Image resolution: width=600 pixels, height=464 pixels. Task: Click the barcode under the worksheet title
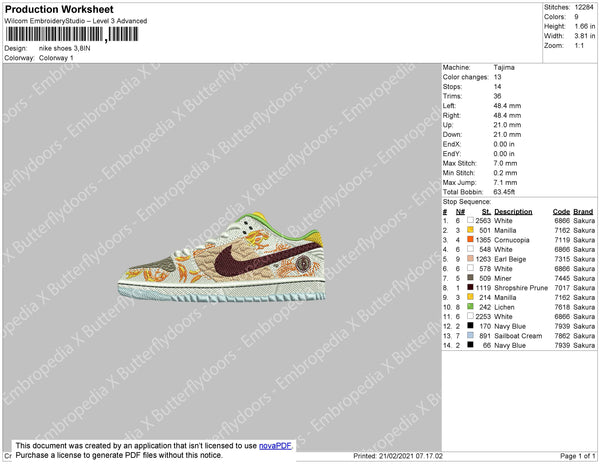coord(72,34)
